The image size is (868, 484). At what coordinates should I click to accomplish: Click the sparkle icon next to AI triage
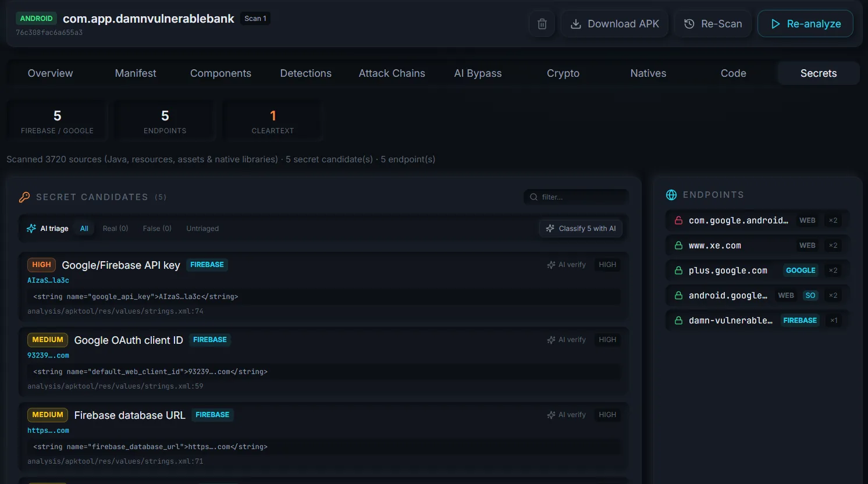[31, 229]
